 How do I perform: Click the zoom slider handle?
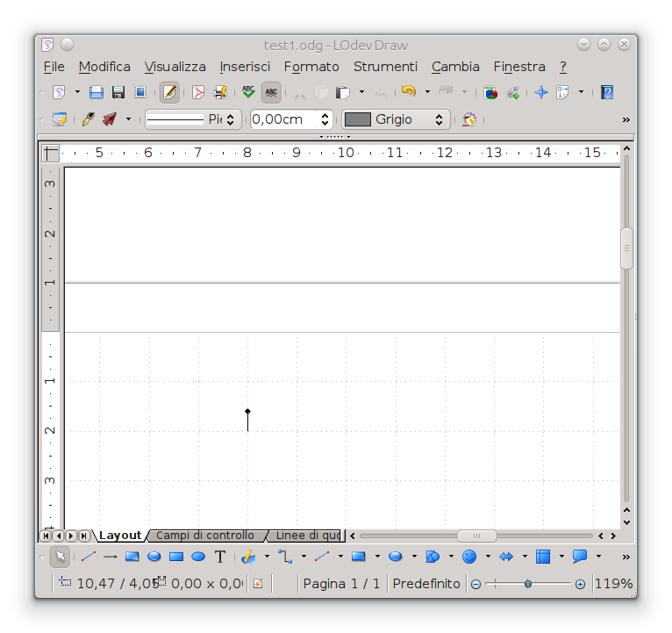528,584
